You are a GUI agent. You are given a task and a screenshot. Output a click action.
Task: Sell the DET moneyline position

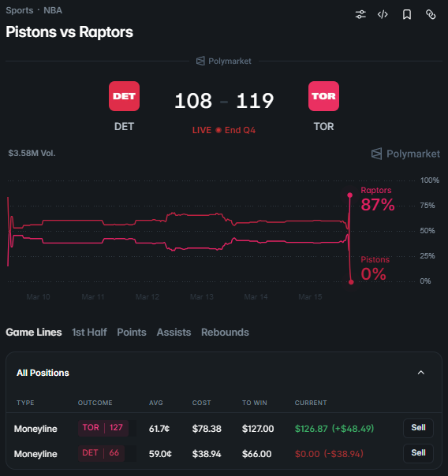(418, 453)
